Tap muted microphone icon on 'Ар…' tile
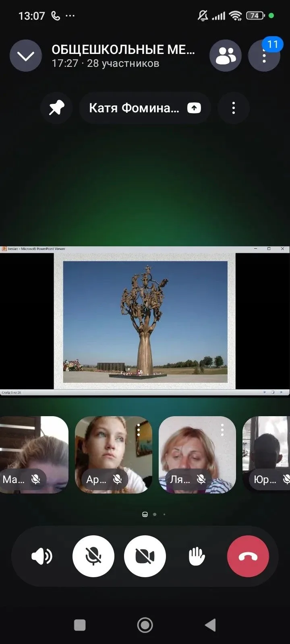The width and height of the screenshot is (290, 644). [118, 479]
